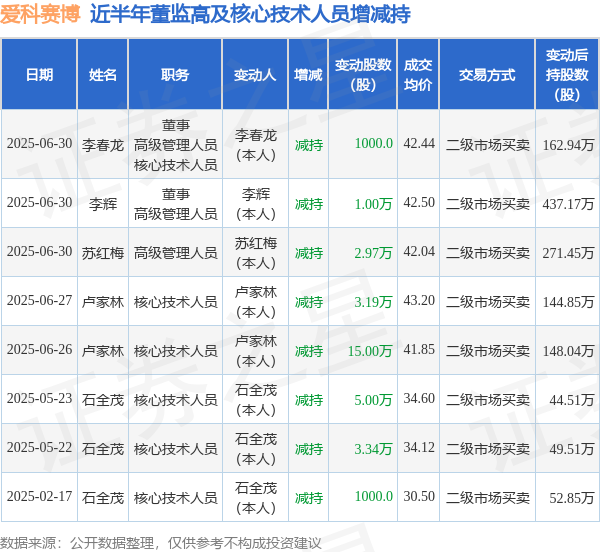
Task: Click holdings value 271.45万
Action: pos(568,253)
